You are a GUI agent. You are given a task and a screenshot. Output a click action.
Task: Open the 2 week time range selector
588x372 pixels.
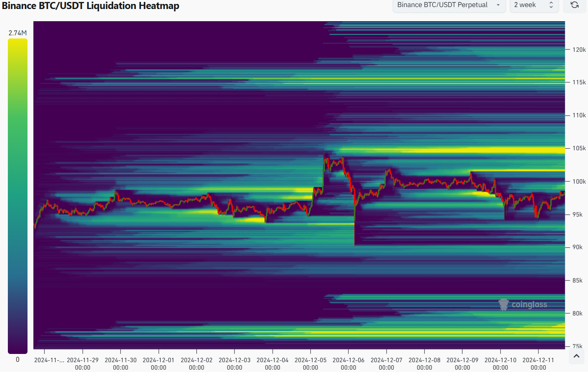tap(534, 5)
